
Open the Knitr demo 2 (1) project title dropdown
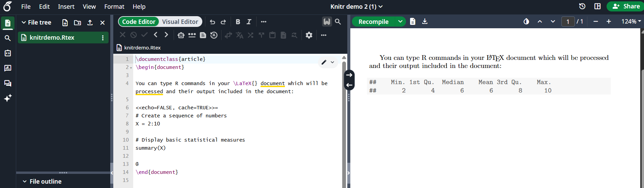[356, 6]
